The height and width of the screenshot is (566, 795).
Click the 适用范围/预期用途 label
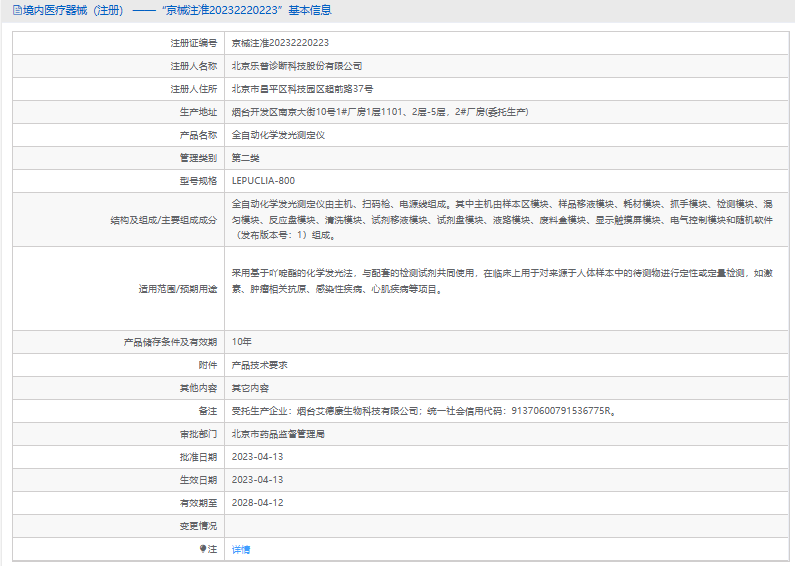(178, 289)
